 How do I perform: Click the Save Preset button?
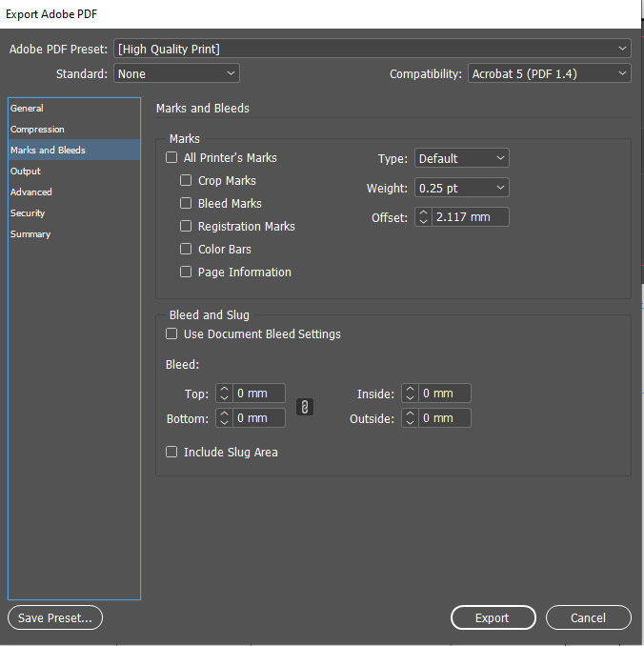[x=55, y=617]
